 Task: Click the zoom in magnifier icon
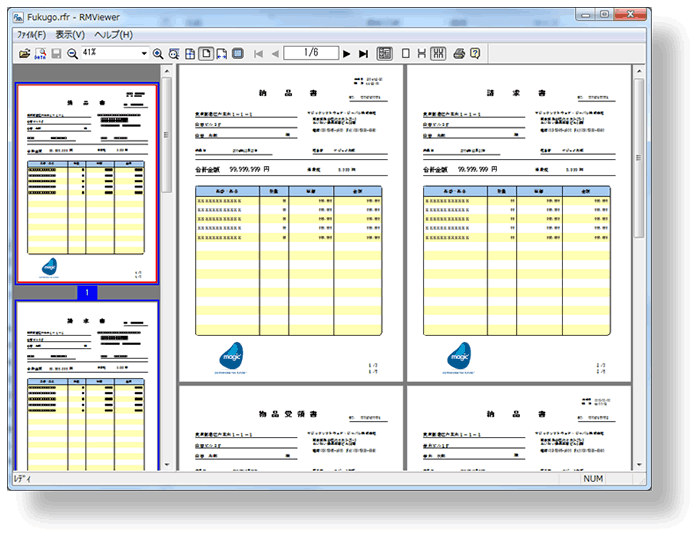[158, 53]
